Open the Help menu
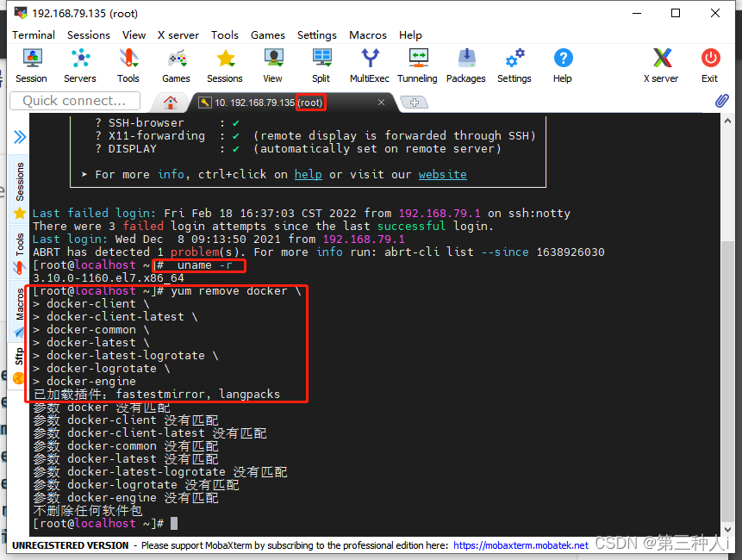 tap(410, 35)
